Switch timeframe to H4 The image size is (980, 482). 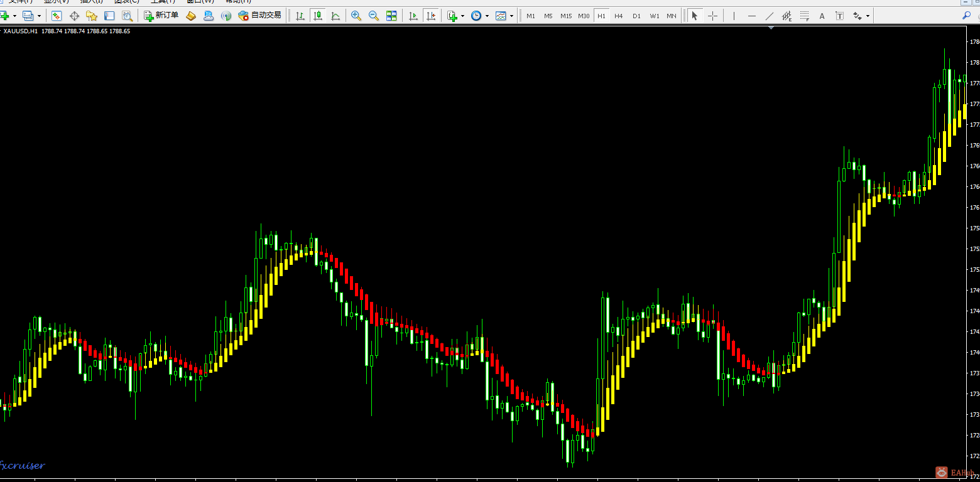(619, 16)
